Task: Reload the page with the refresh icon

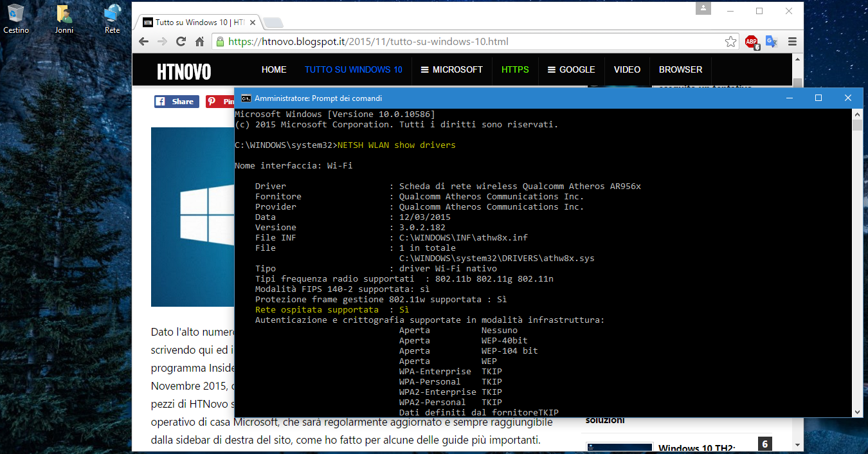Action: (181, 42)
